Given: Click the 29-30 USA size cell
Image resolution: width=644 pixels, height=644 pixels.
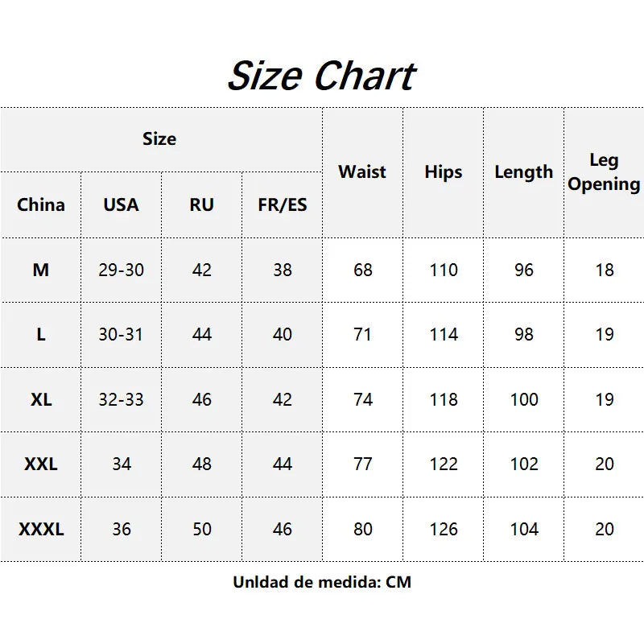Looking at the screenshot, I should [122, 270].
